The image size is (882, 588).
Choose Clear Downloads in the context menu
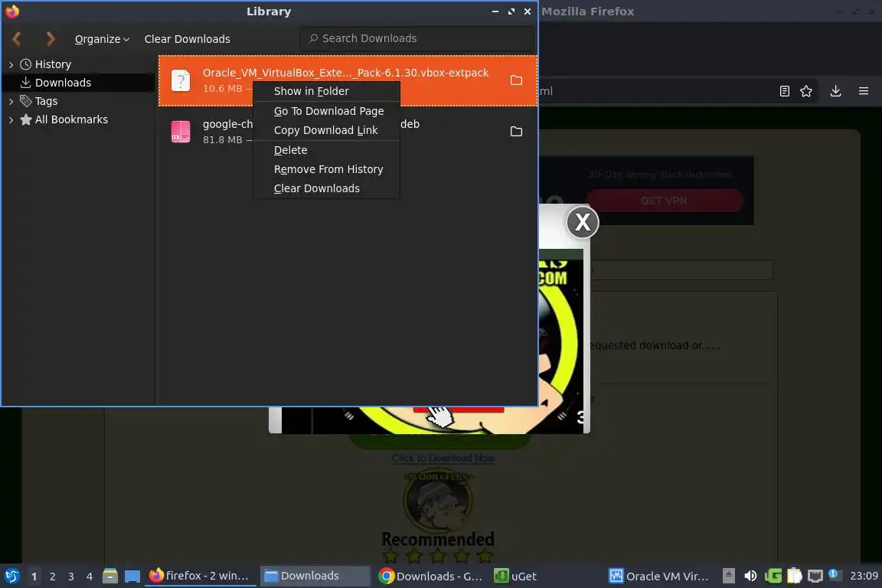[326, 188]
